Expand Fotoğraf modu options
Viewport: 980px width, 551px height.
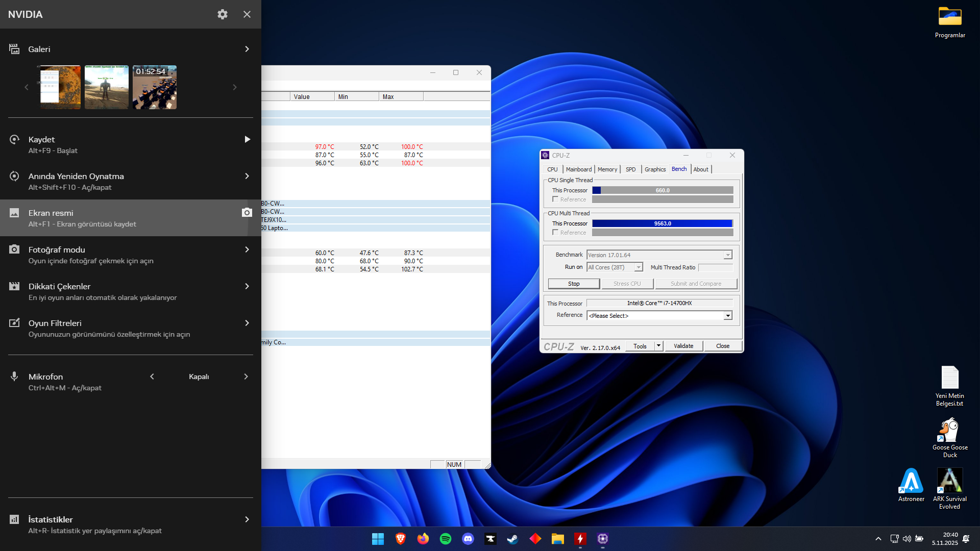(247, 249)
